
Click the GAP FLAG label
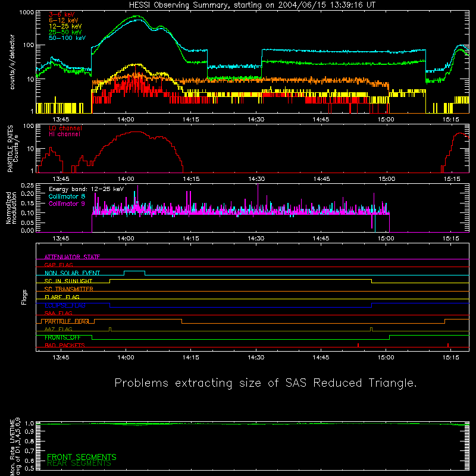pyautogui.click(x=58, y=265)
